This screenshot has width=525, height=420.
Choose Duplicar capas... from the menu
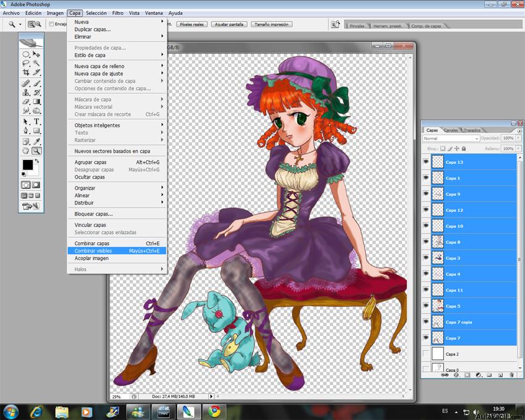(117, 29)
